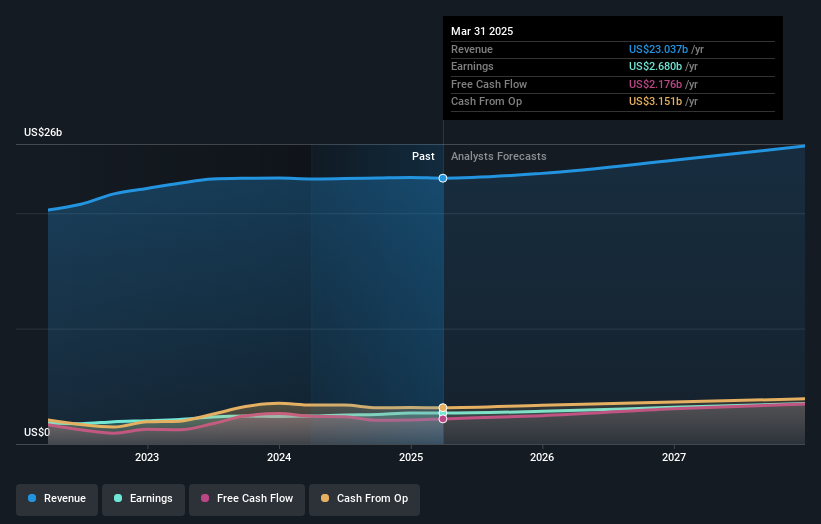The image size is (821, 524).
Task: Click the 2026 x-axis label
Action: click(x=542, y=457)
